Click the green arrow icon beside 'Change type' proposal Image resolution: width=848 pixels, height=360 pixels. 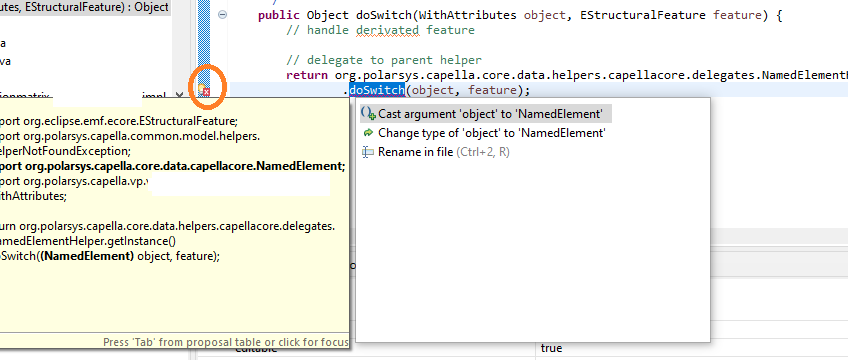click(x=368, y=132)
